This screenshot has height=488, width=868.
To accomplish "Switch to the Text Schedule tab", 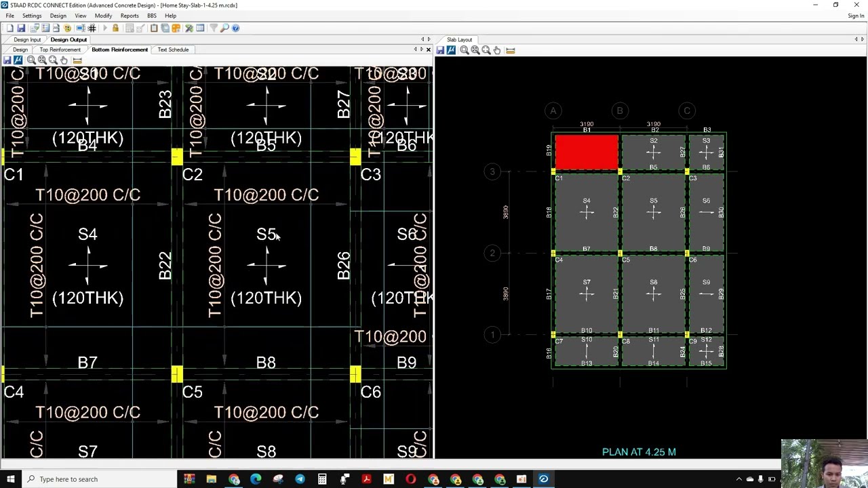I will (173, 49).
